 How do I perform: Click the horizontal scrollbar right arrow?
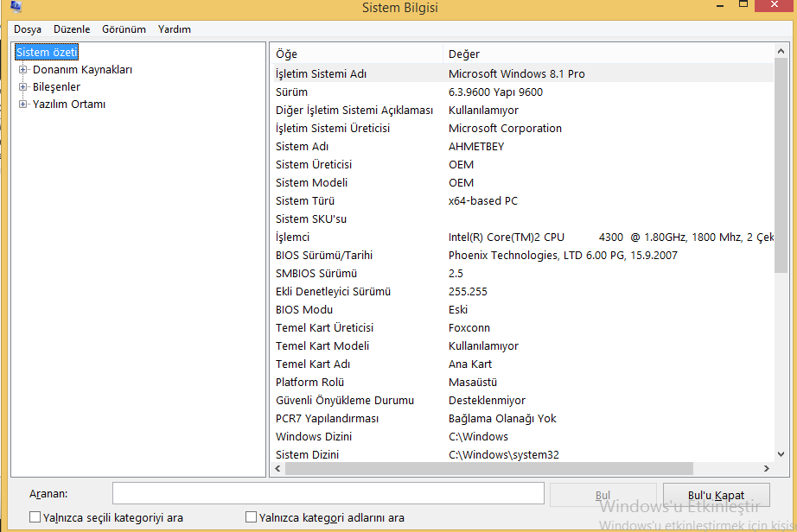[767, 469]
